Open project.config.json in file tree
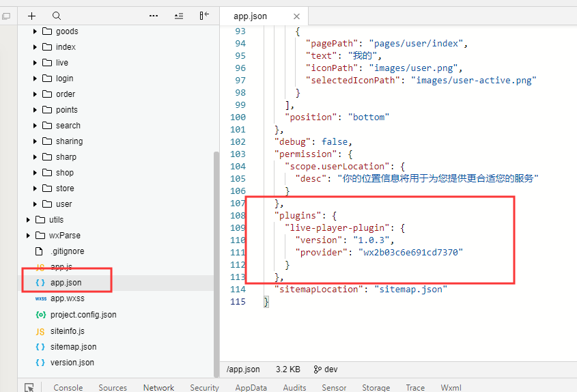577x392 pixels. point(83,315)
